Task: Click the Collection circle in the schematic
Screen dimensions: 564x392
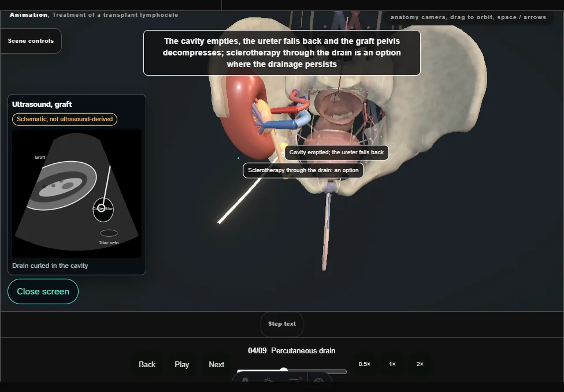Action: pos(103,210)
